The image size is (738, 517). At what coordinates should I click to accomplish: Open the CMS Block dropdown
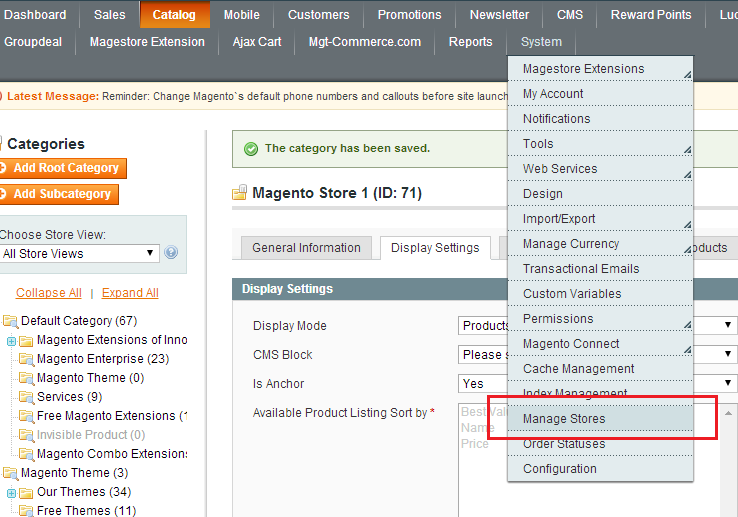(x=728, y=354)
